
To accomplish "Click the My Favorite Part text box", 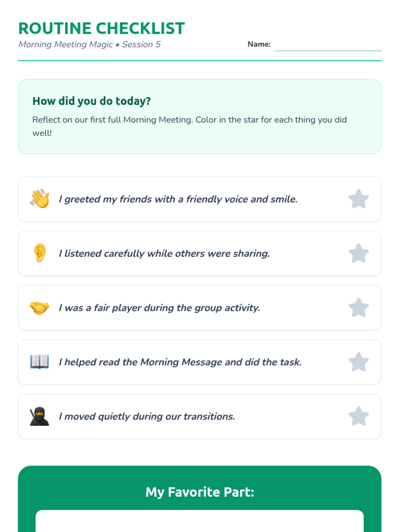I will click(x=199, y=521).
